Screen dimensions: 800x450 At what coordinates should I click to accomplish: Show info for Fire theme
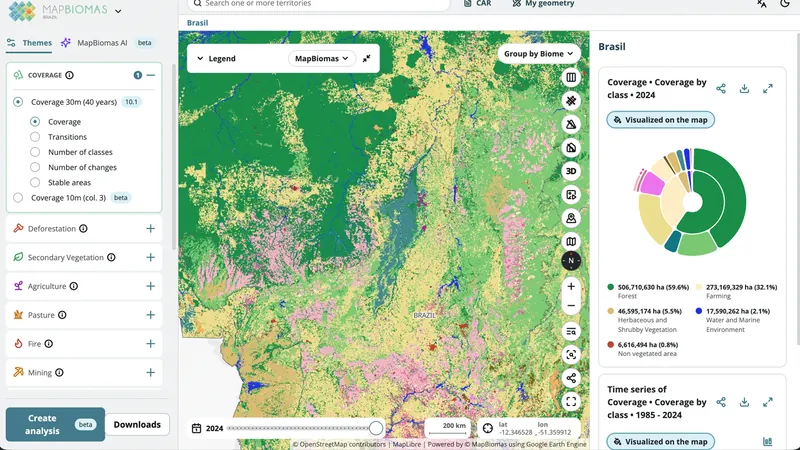[x=48, y=344]
